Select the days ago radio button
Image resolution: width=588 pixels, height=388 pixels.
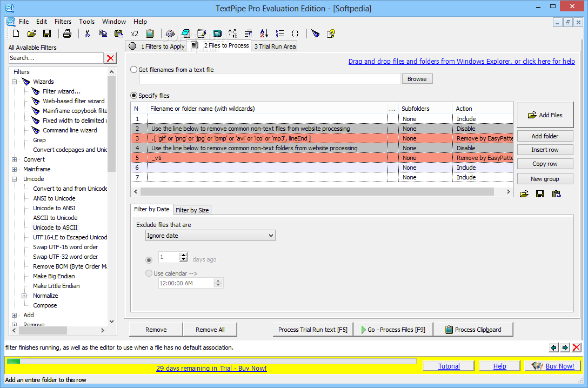click(x=149, y=260)
